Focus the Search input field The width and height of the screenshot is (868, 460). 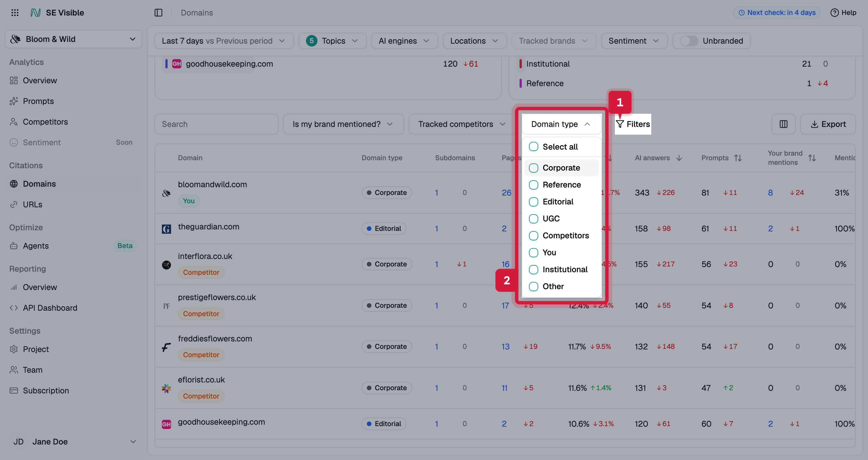coord(216,124)
